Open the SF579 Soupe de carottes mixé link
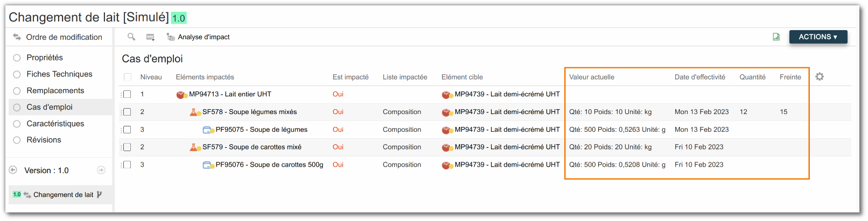The width and height of the screenshot is (868, 221). [x=251, y=147]
